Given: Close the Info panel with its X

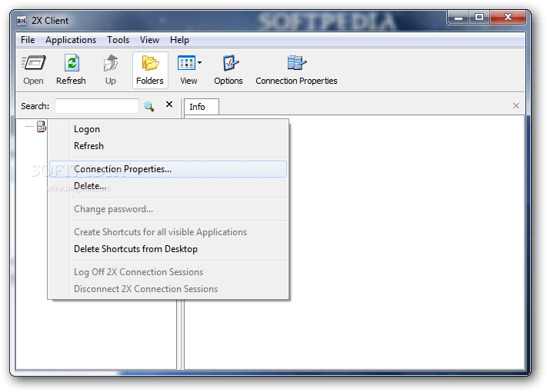Looking at the screenshot, I should click(516, 105).
